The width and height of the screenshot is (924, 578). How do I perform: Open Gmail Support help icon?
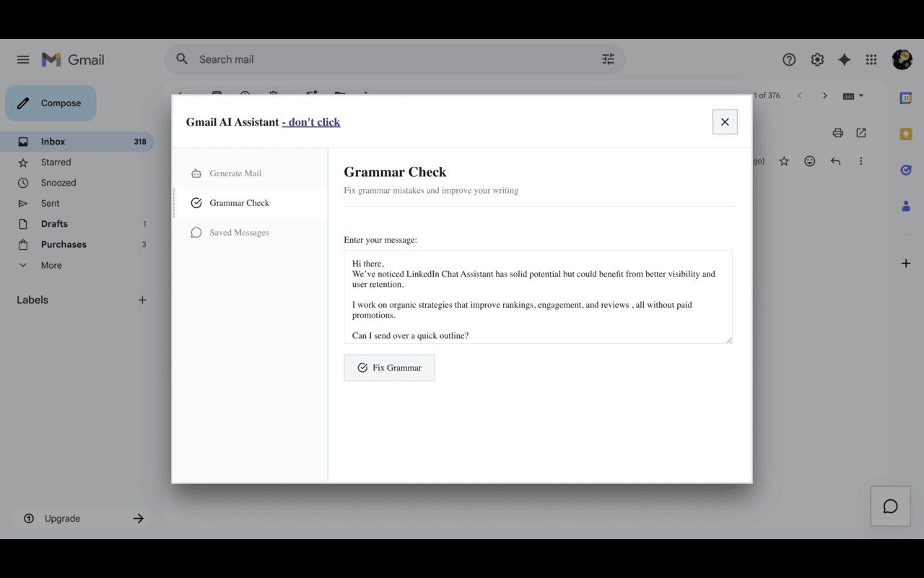pos(789,59)
